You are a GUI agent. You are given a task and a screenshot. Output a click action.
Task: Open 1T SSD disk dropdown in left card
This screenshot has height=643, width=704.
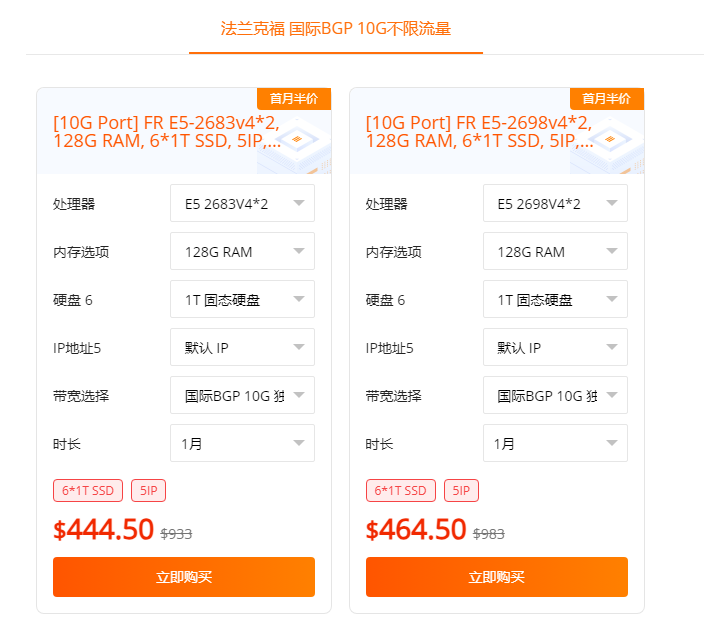242,300
